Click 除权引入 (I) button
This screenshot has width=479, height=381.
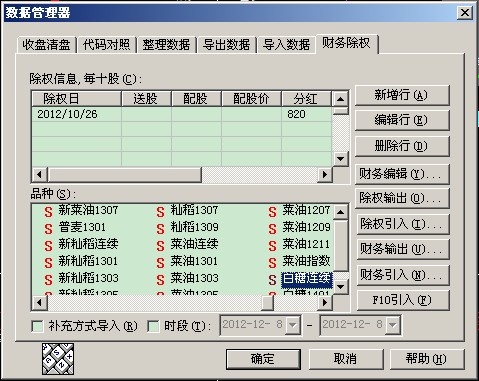pyautogui.click(x=403, y=224)
